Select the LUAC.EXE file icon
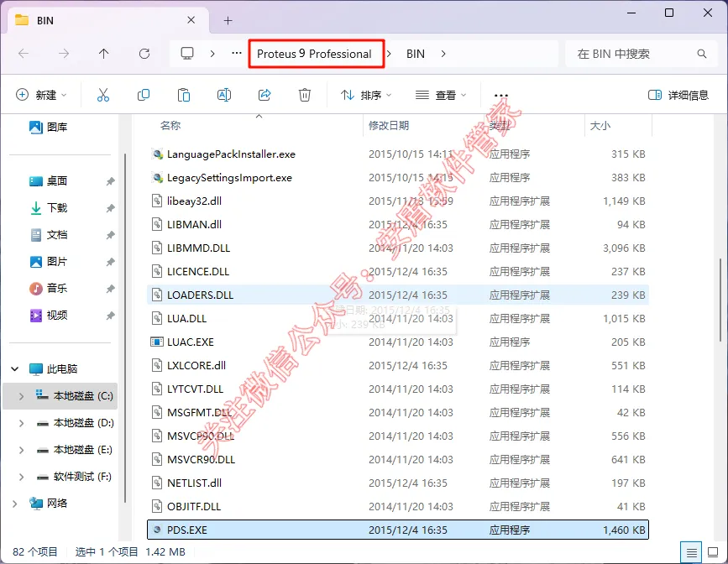 pyautogui.click(x=157, y=342)
